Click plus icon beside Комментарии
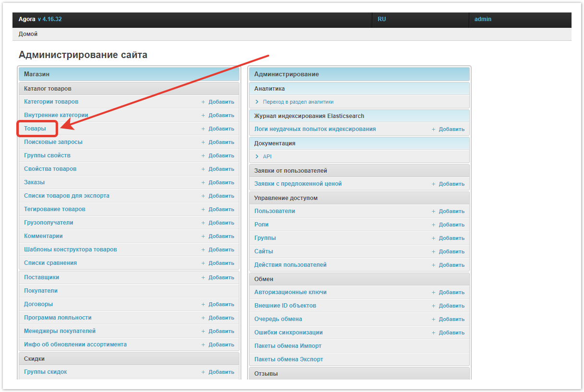 point(203,236)
